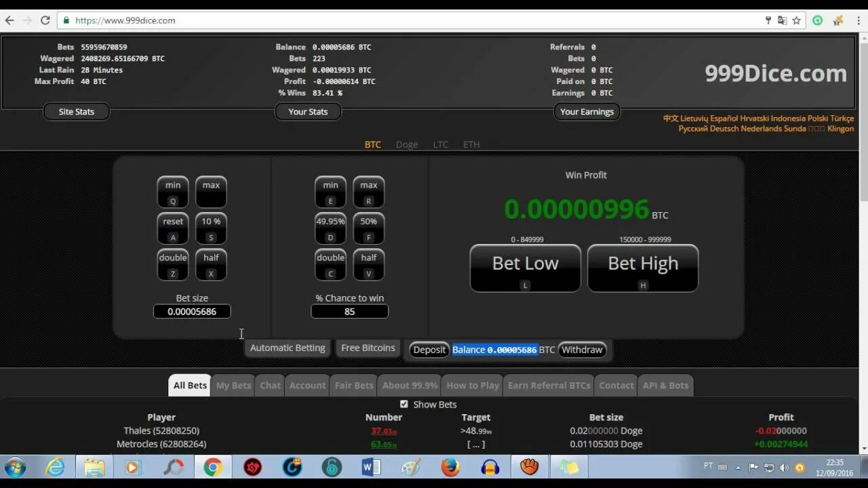Halve the bet size (X)
The width and height of the screenshot is (868, 488).
click(x=211, y=264)
